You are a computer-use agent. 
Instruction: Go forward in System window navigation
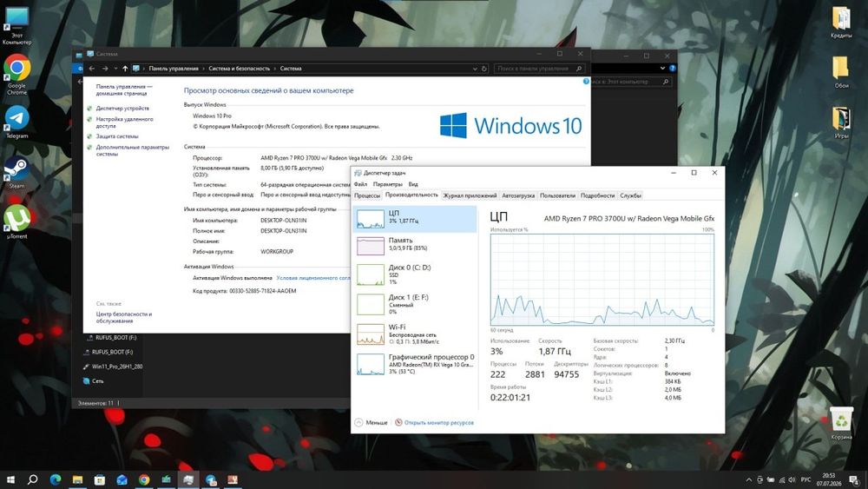[x=105, y=69]
